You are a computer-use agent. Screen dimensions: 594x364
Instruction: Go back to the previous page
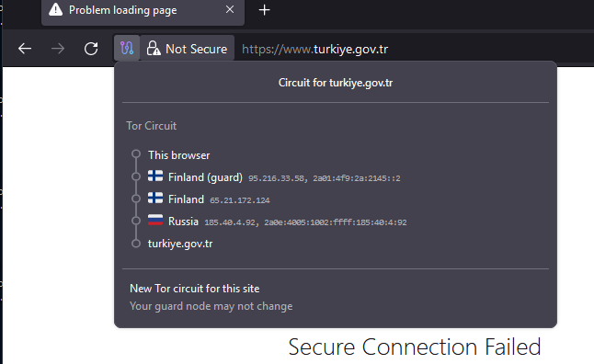[x=25, y=49]
